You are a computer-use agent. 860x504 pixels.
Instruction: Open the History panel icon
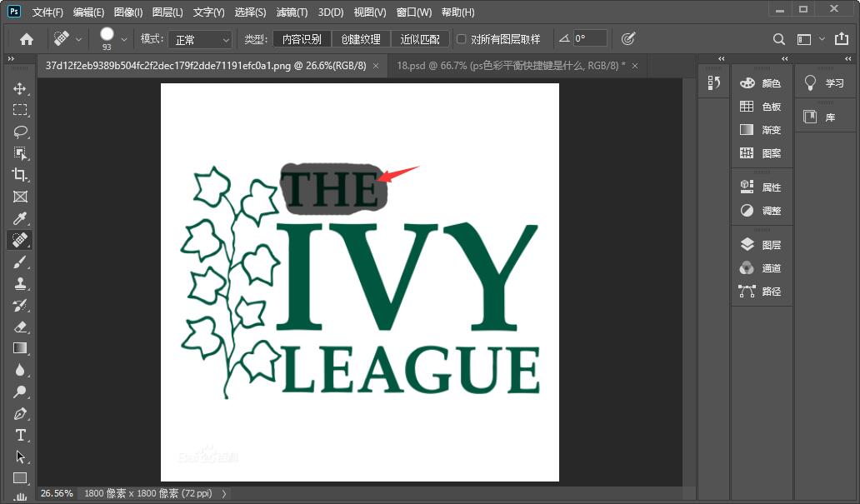coord(713,82)
